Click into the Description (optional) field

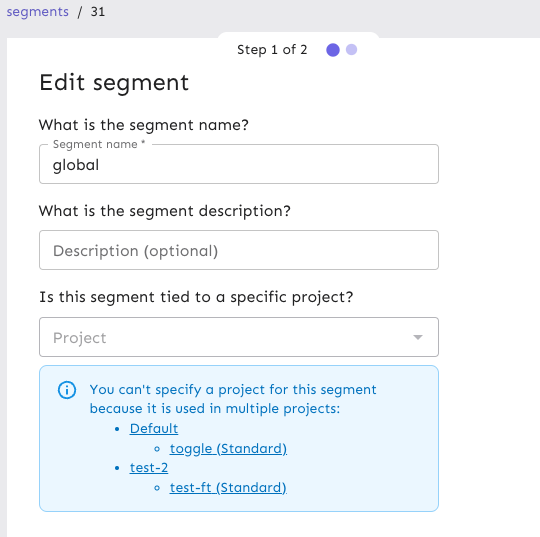[239, 250]
